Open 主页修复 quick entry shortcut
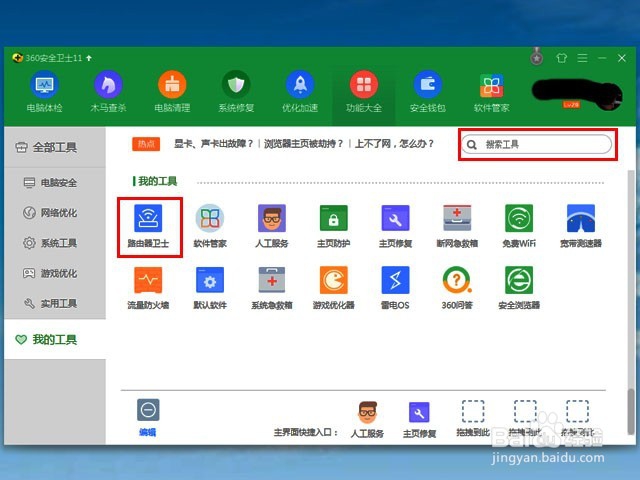Viewport: 640px width, 480px height. click(x=420, y=419)
